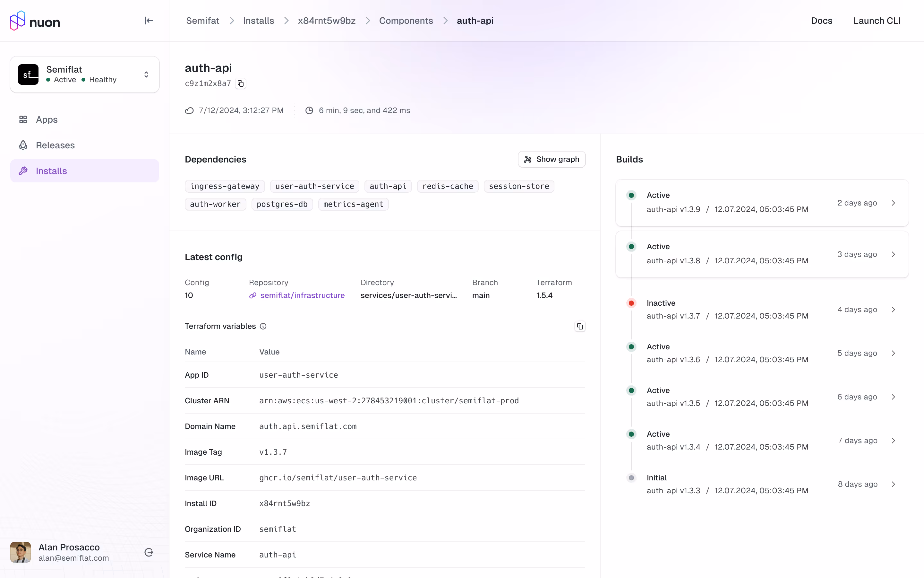Expand the v1.3.6 build chevron
Viewport: 924px width, 578px height.
[x=893, y=353]
